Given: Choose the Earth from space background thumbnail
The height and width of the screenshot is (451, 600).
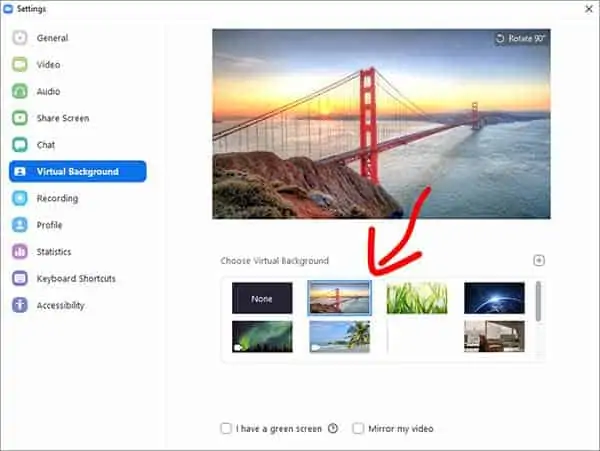Looking at the screenshot, I should point(494,298).
